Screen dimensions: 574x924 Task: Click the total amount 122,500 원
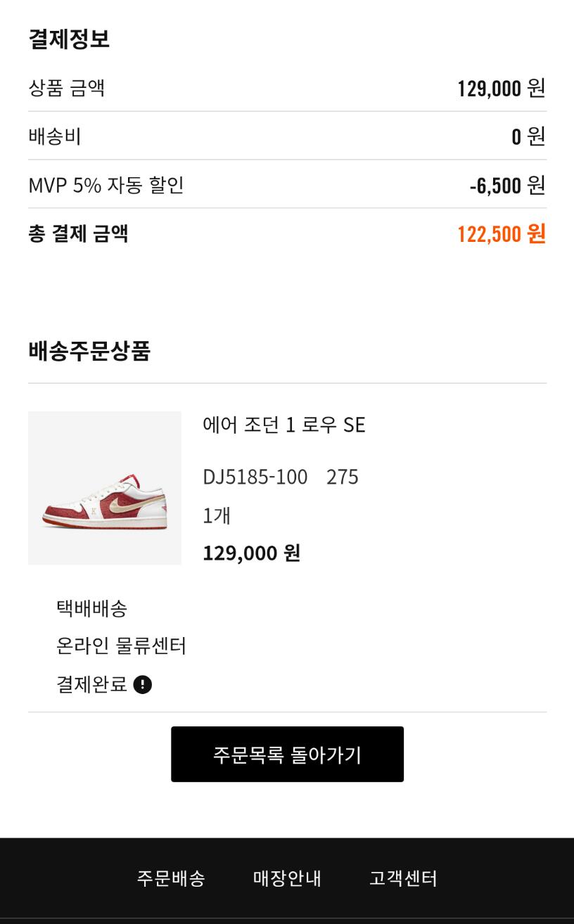click(x=502, y=233)
